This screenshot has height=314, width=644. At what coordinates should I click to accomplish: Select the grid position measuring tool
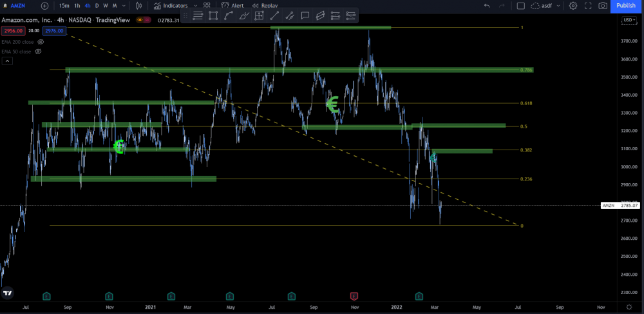coord(259,15)
